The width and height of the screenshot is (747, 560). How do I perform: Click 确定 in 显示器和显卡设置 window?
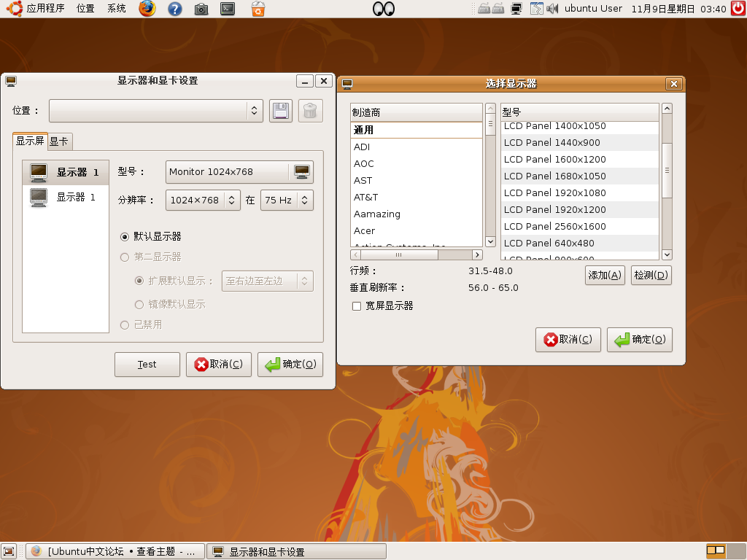tap(290, 365)
